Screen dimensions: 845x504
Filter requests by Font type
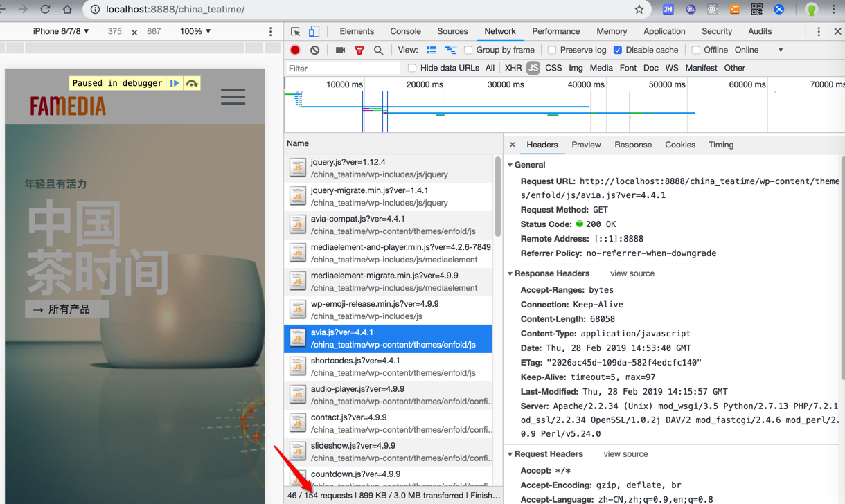click(628, 68)
